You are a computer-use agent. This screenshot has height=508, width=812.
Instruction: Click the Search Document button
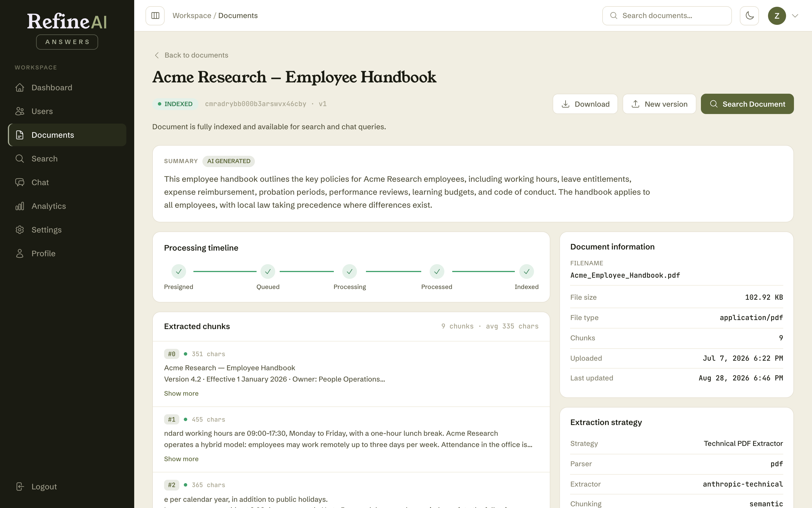[x=747, y=104]
